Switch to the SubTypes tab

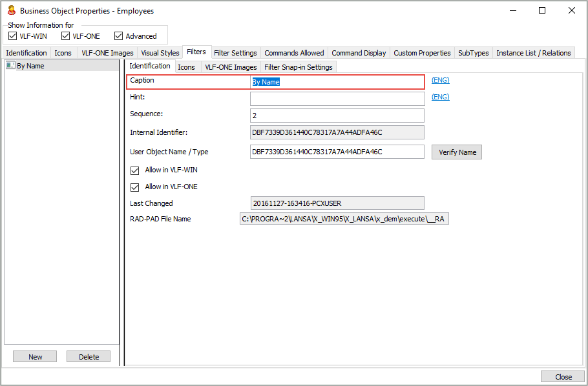474,53
